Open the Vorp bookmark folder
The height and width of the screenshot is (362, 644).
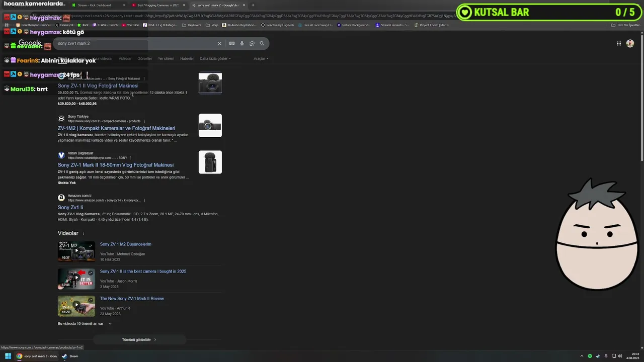pos(212,25)
